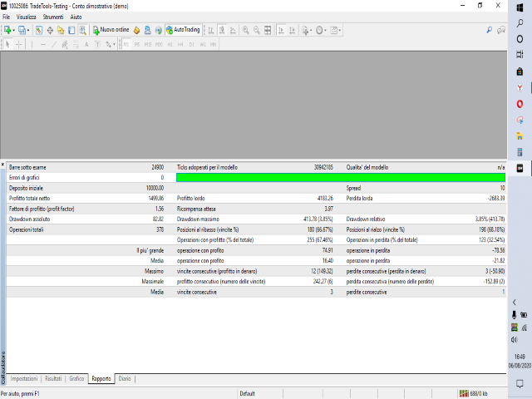Open the Aiuto menu

pos(76,17)
